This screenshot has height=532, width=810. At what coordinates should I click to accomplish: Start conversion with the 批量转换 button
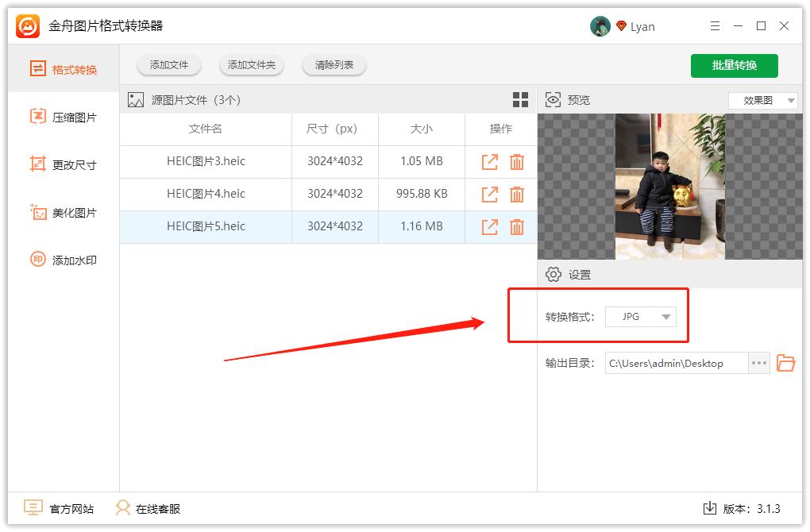[x=735, y=66]
